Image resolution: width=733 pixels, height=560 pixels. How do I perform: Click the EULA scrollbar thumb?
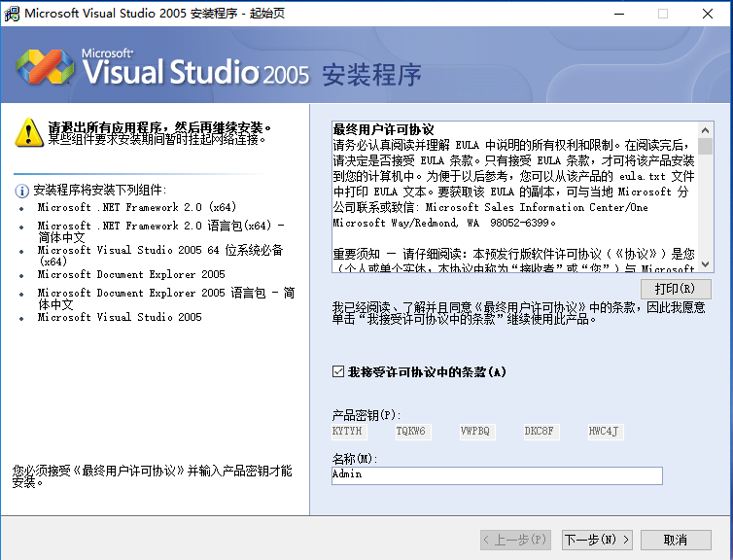coord(706,146)
